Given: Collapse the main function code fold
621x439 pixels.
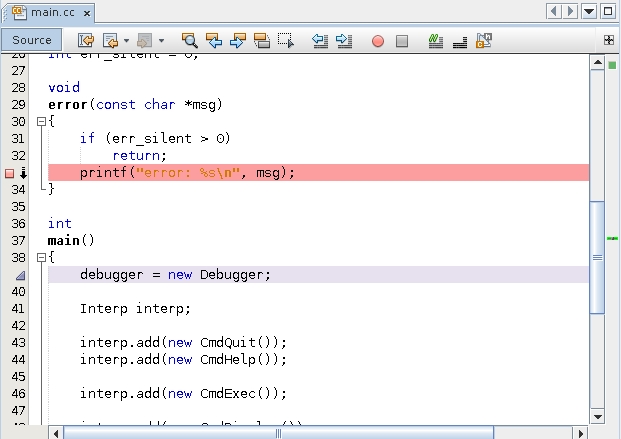Looking at the screenshot, I should 41,258.
